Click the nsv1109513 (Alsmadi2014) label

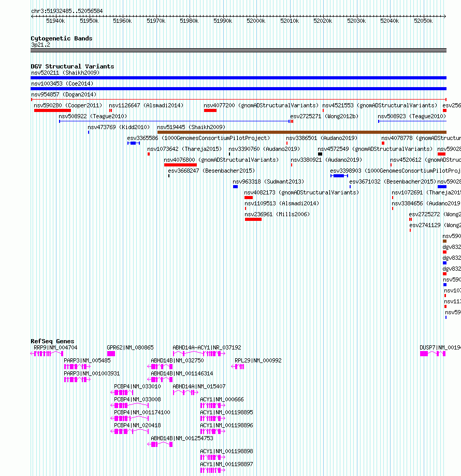(x=282, y=204)
